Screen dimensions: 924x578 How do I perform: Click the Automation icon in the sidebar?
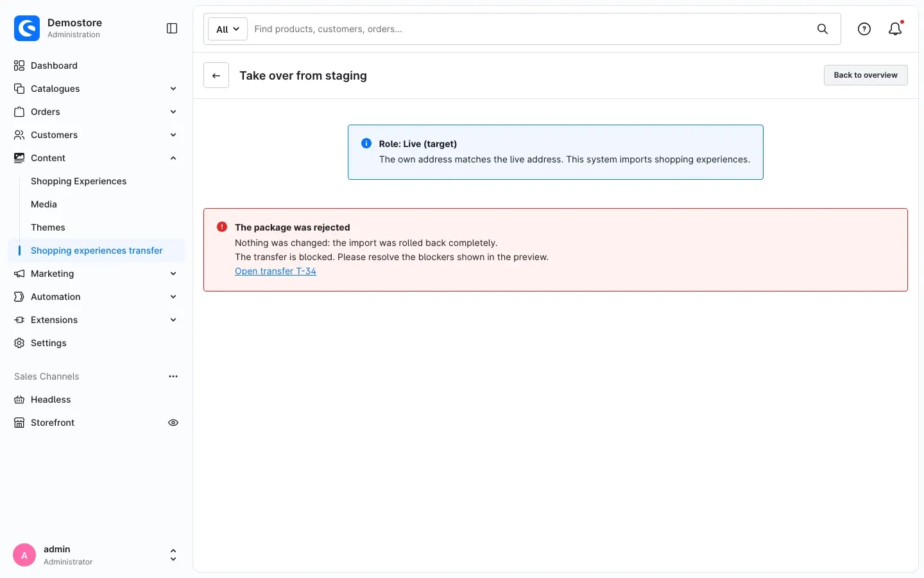[19, 297]
